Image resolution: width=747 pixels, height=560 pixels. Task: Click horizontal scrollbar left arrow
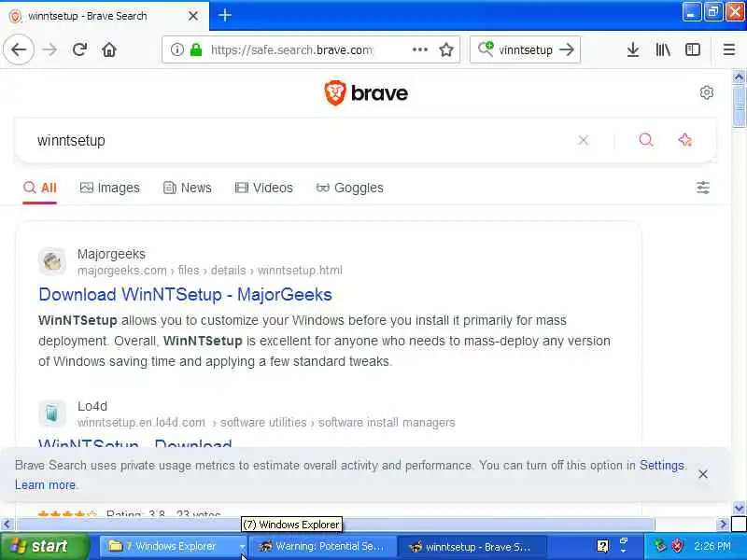tap(7, 525)
